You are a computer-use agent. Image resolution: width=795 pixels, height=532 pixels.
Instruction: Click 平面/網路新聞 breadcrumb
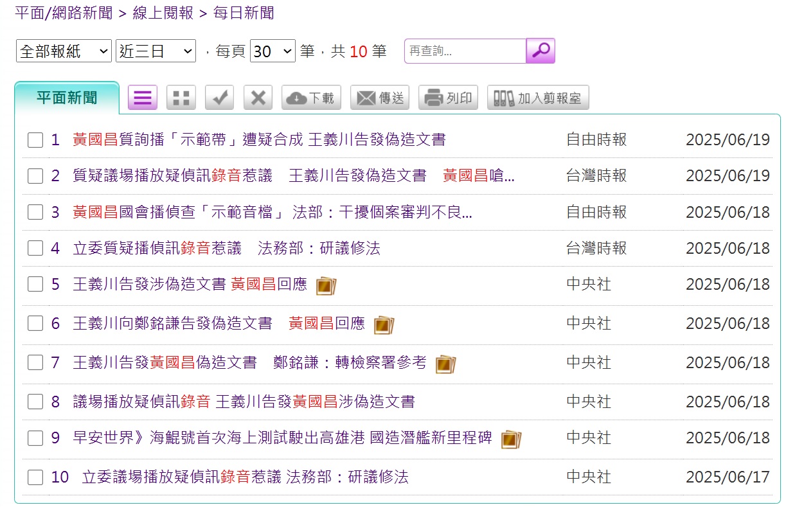[x=64, y=13]
